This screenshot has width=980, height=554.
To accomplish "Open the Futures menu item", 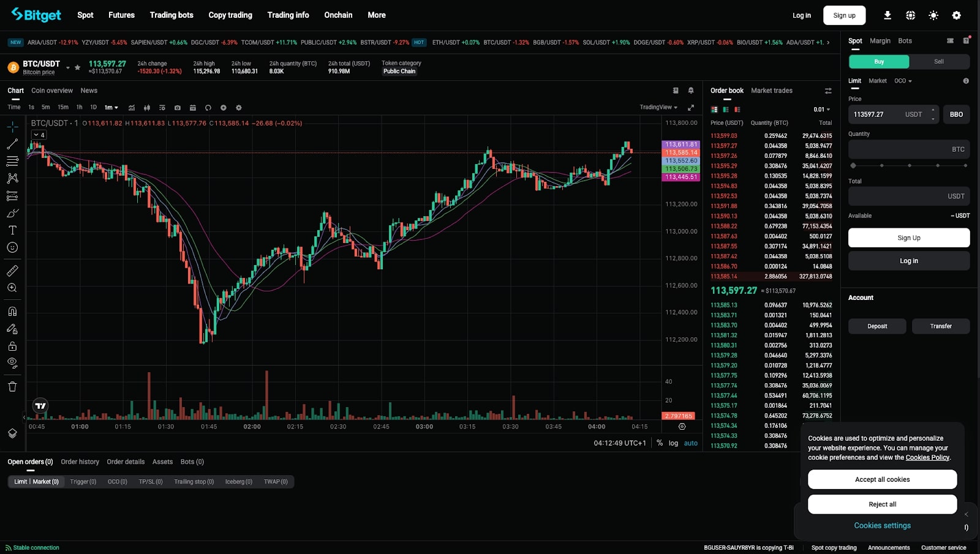I will pyautogui.click(x=121, y=15).
